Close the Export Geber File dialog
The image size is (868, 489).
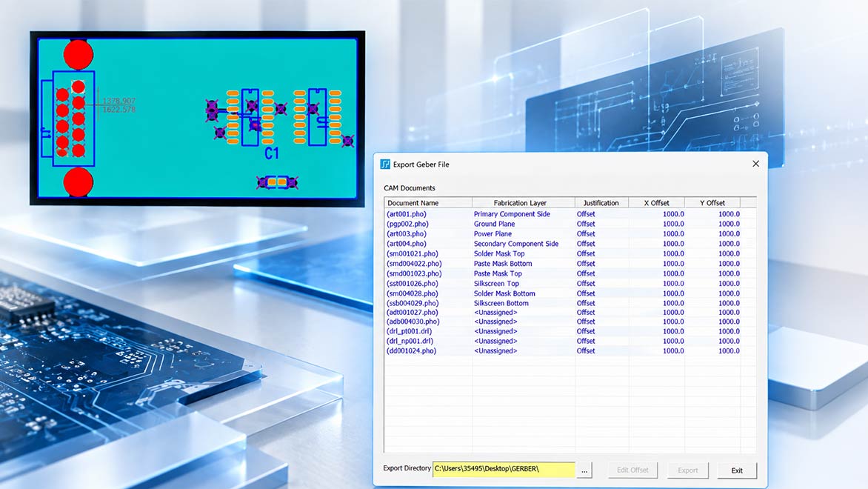click(x=755, y=164)
